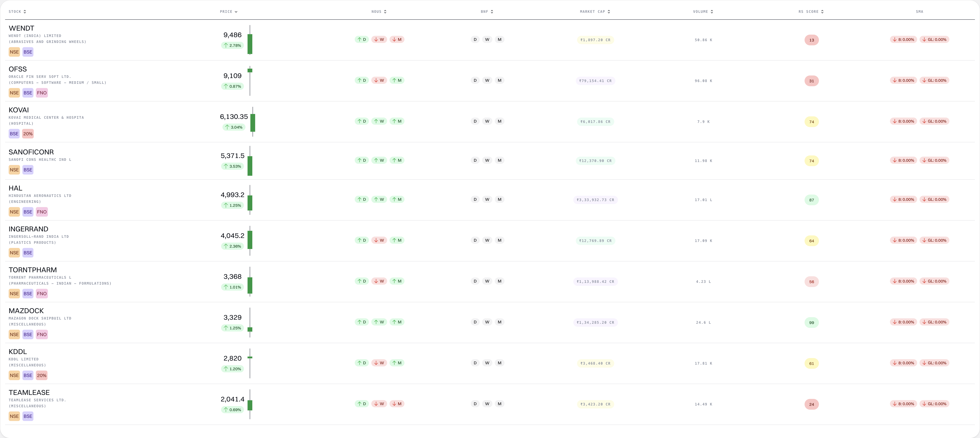Screen dimensions: 980x438
Task: Click TEAMLEASE NOUS monthly down indicator
Action: [397, 404]
